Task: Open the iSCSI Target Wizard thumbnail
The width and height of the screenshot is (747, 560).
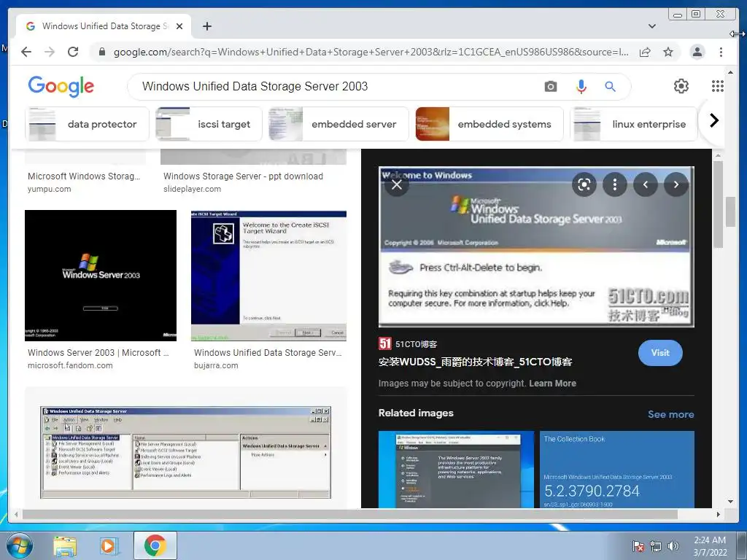Action: [x=268, y=276]
